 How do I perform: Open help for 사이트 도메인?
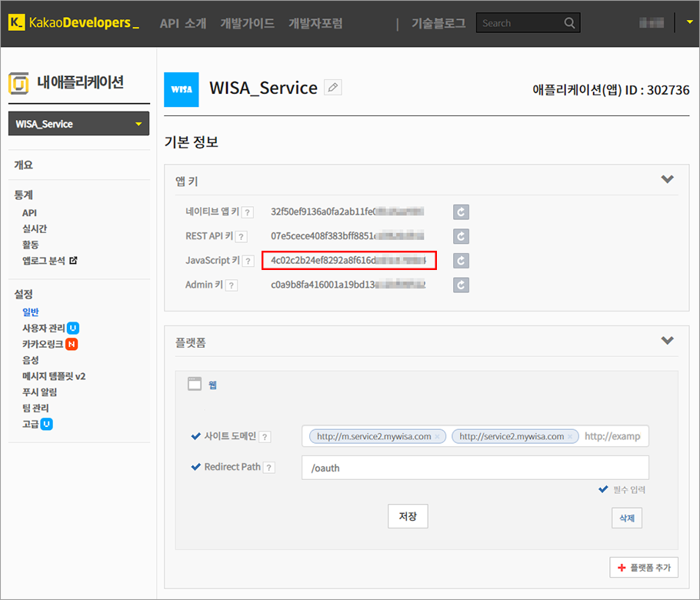265,437
